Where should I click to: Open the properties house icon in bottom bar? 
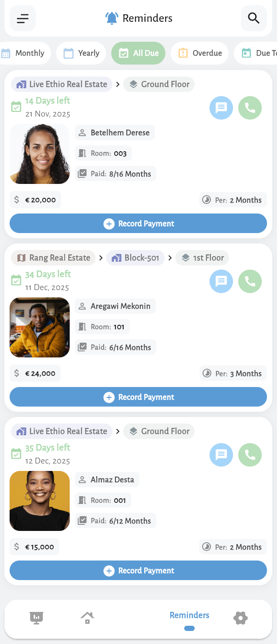tap(87, 617)
